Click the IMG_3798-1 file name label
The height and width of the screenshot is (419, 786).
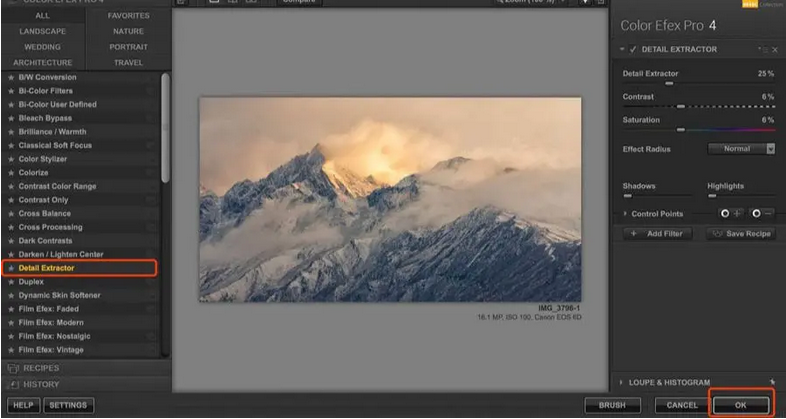[559, 308]
